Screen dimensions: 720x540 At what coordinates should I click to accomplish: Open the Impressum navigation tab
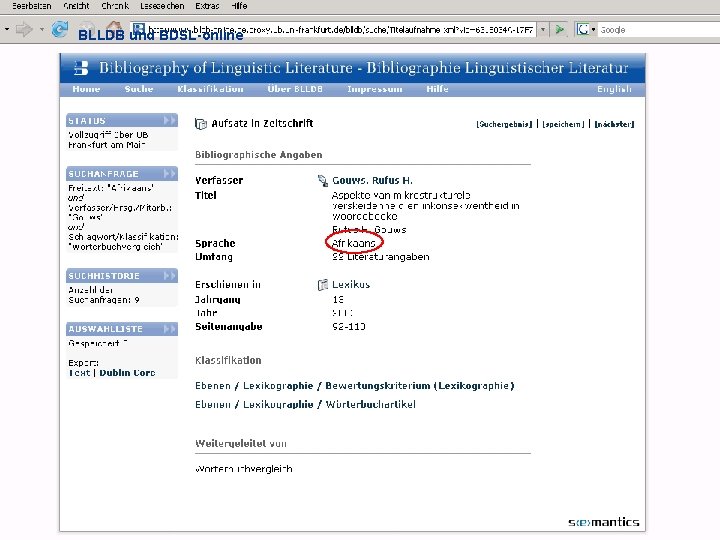[375, 89]
